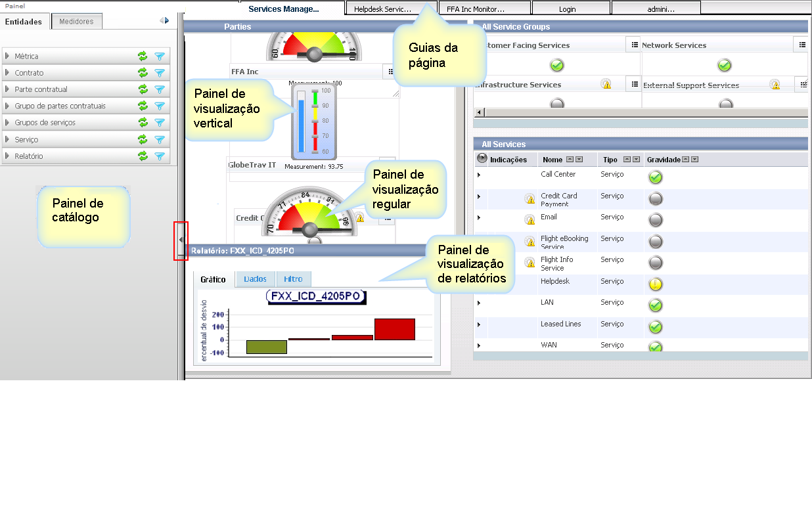Expand the Parte contratual catalog section

(7, 89)
